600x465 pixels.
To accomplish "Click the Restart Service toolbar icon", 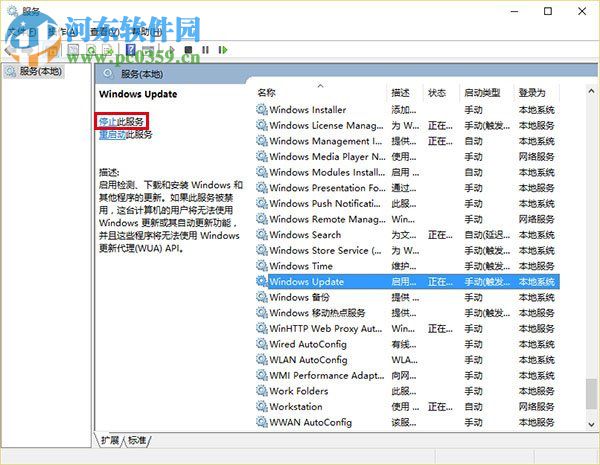I will click(223, 50).
